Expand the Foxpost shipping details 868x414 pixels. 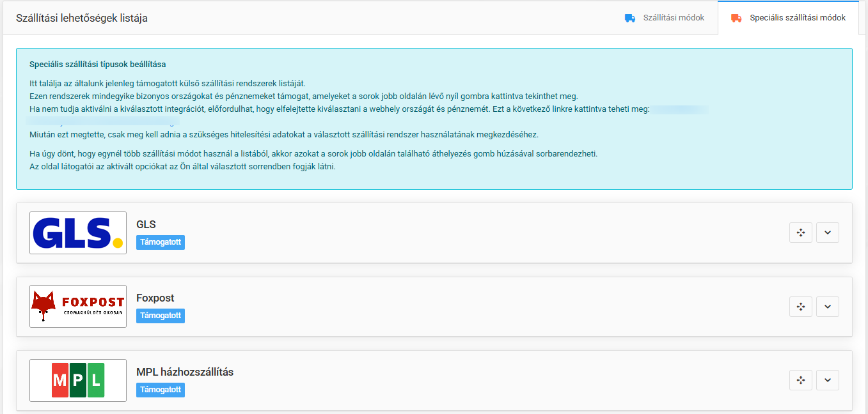click(x=827, y=307)
